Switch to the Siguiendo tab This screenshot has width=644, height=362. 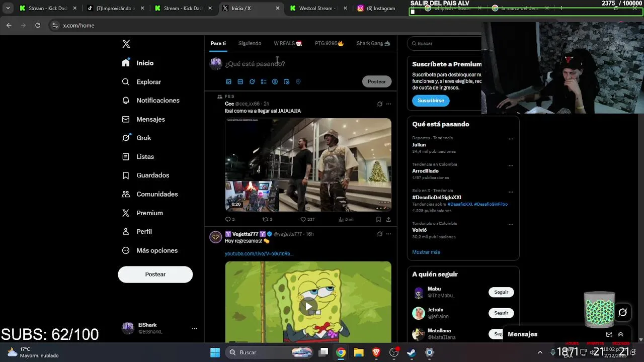(x=250, y=43)
